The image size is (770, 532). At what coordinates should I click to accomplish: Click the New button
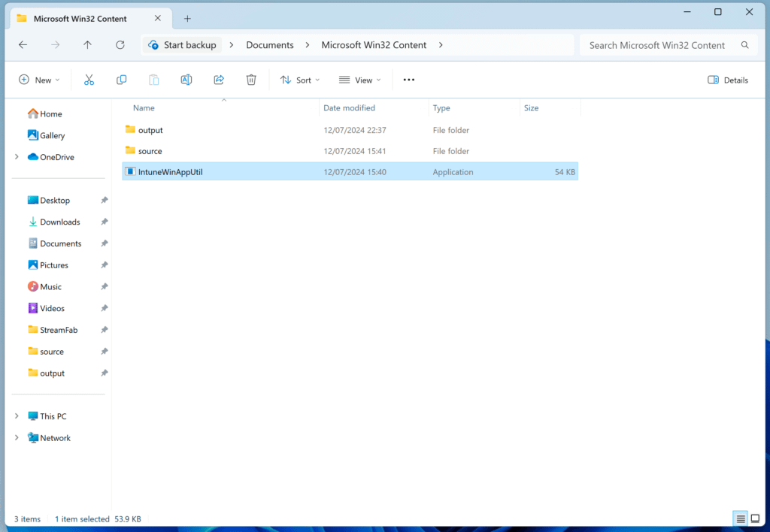click(39, 80)
